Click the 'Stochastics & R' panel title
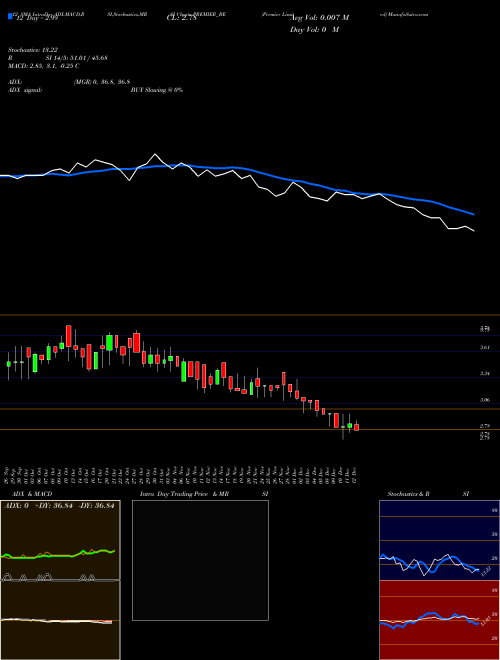500x660 pixels. point(409,494)
